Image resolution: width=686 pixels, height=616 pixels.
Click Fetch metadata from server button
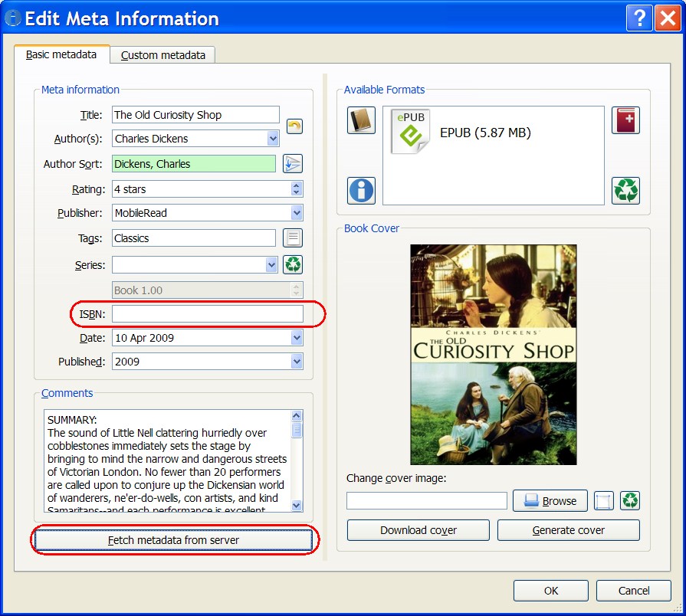click(173, 540)
